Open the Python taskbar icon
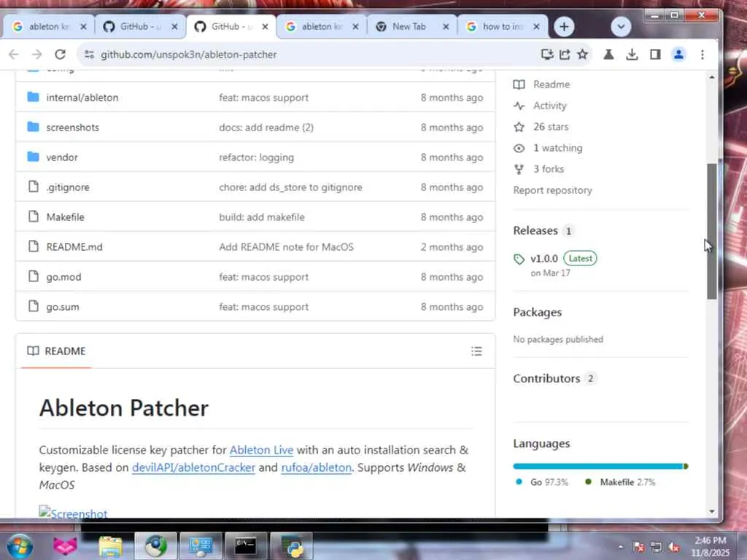747x560 pixels. click(292, 545)
